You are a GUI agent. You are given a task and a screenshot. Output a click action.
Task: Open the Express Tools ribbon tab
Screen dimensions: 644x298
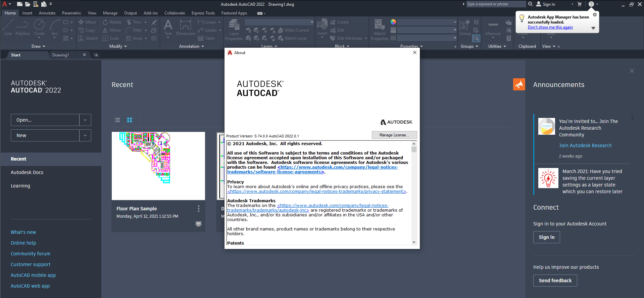203,13
